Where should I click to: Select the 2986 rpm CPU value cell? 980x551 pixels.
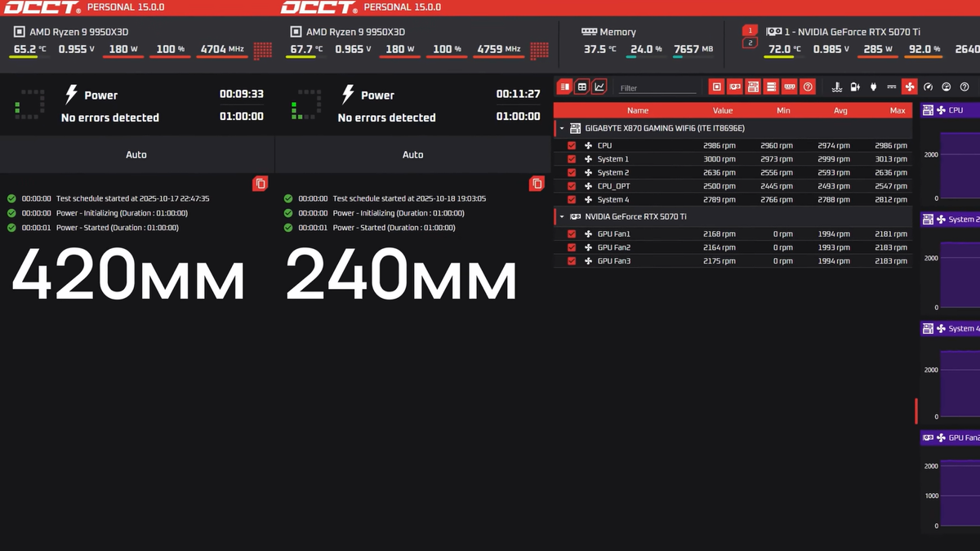719,145
